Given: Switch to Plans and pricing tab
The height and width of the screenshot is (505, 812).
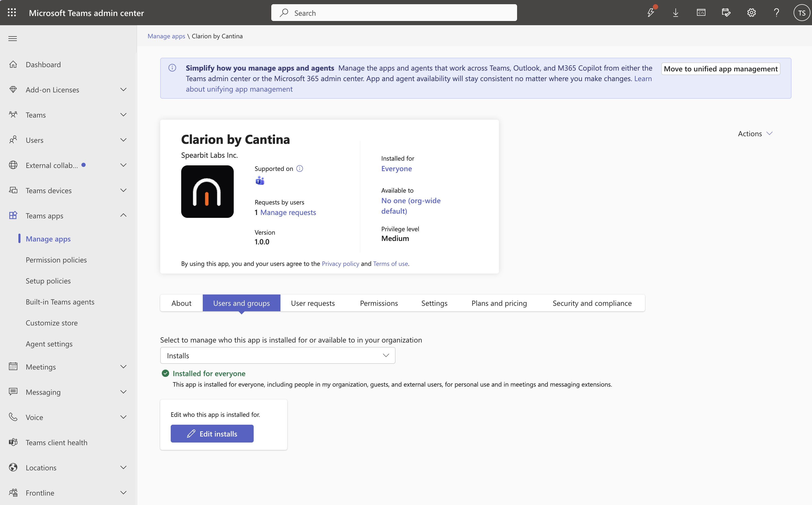Looking at the screenshot, I should pos(499,303).
